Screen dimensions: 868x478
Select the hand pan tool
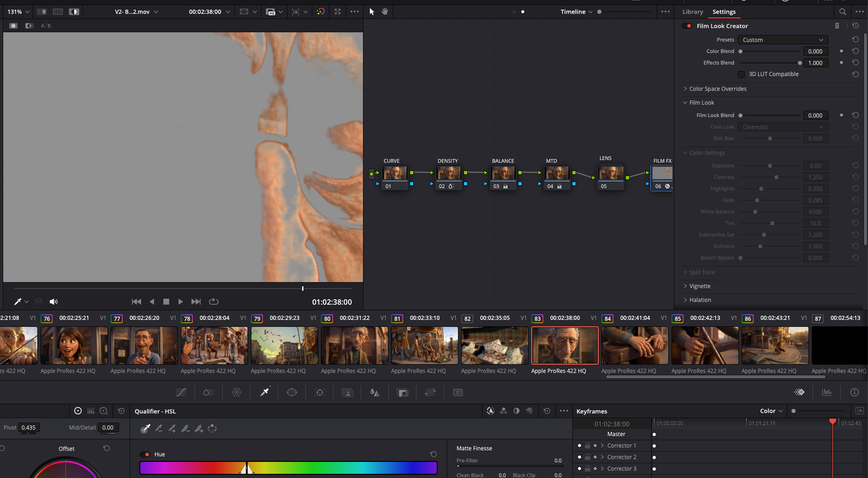pos(385,12)
